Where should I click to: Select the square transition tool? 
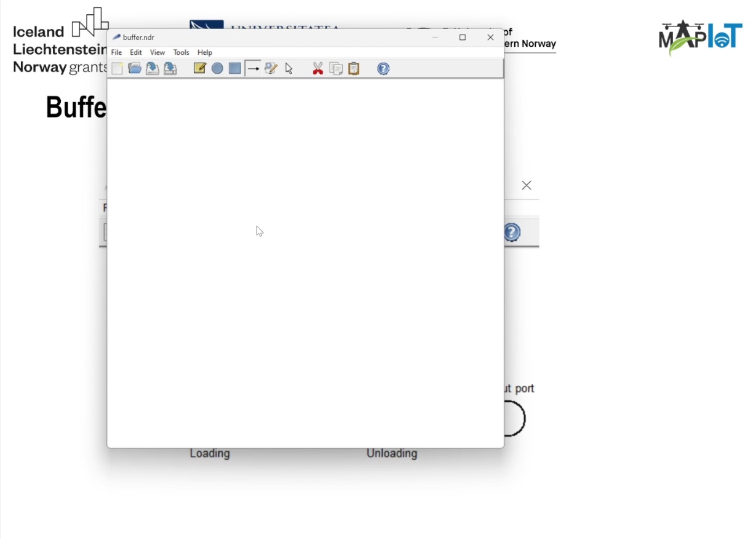[x=234, y=68]
